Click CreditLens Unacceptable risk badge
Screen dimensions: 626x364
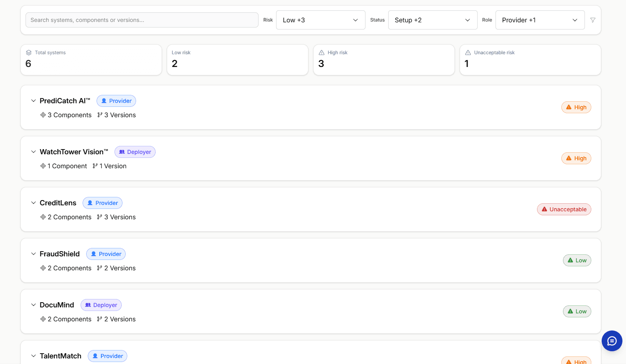click(x=564, y=209)
